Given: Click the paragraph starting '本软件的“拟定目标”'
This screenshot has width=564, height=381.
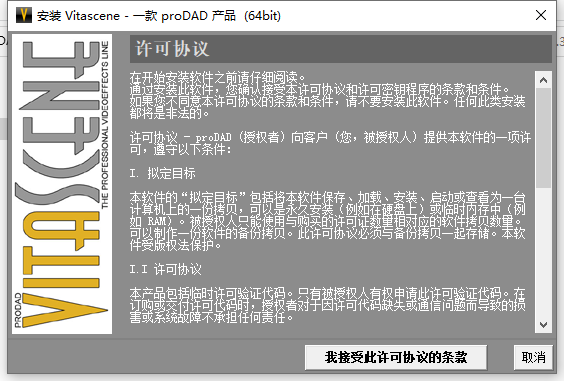Looking at the screenshot, I should pos(327,221).
